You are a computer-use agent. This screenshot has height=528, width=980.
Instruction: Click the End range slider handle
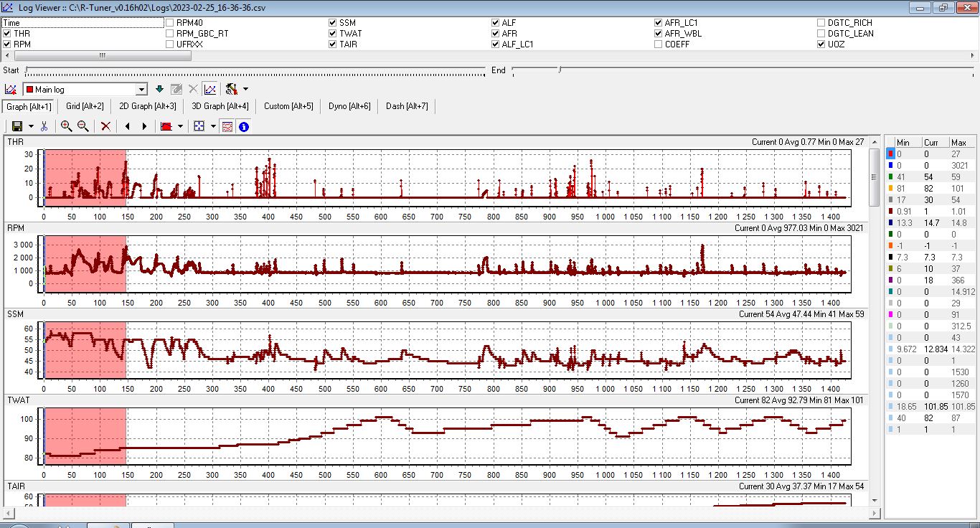(560, 70)
